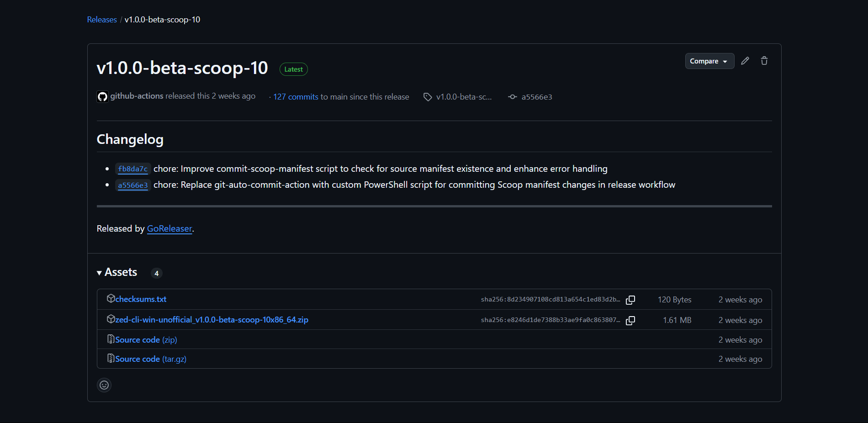Screen dimensions: 868x423
Task: Copy sha256 of zed-cli zip asset
Action: pyautogui.click(x=630, y=320)
